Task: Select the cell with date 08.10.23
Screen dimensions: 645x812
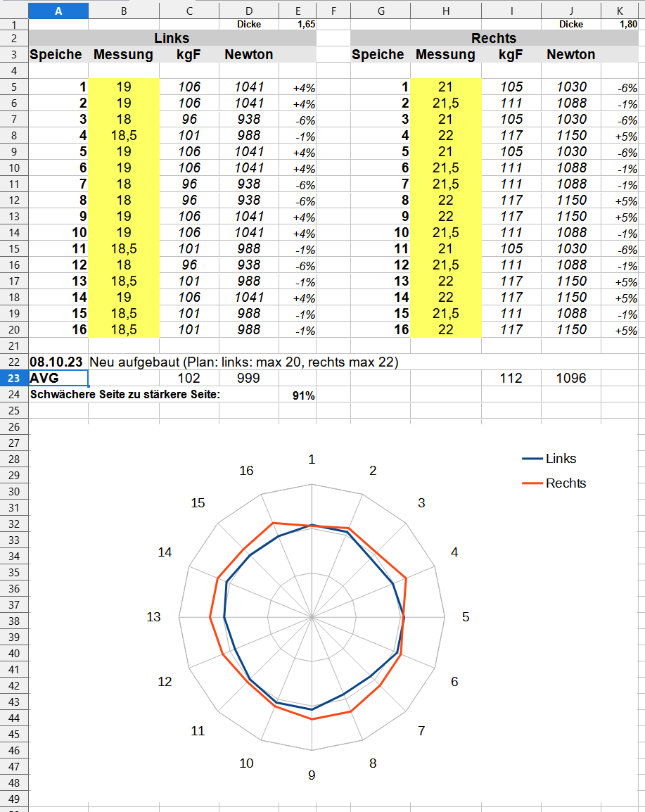Action: (x=58, y=362)
